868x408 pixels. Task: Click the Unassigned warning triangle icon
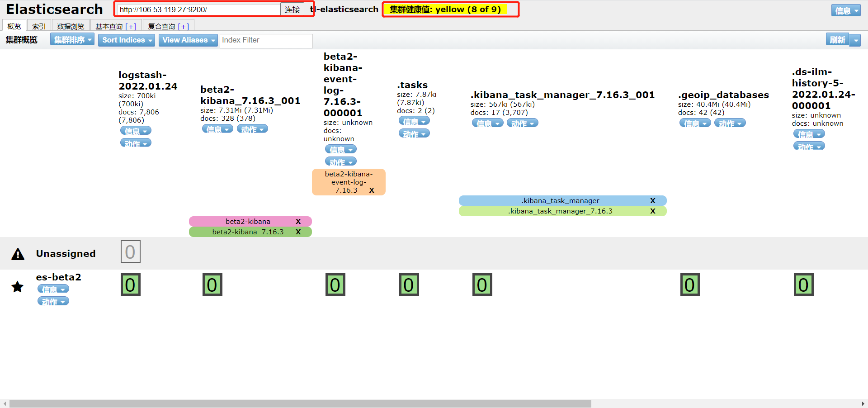[18, 254]
